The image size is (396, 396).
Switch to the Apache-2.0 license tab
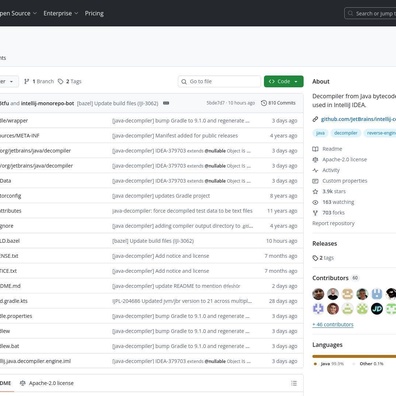(47, 383)
